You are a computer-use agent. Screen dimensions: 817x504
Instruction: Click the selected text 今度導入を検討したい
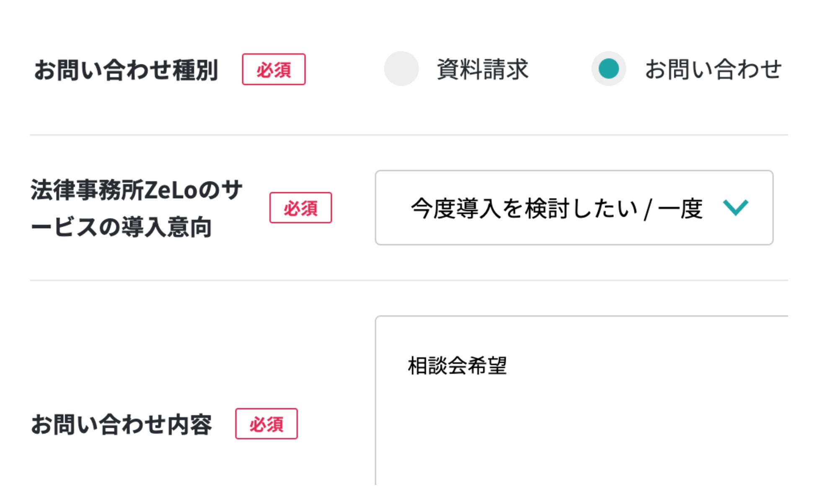pyautogui.click(x=524, y=208)
